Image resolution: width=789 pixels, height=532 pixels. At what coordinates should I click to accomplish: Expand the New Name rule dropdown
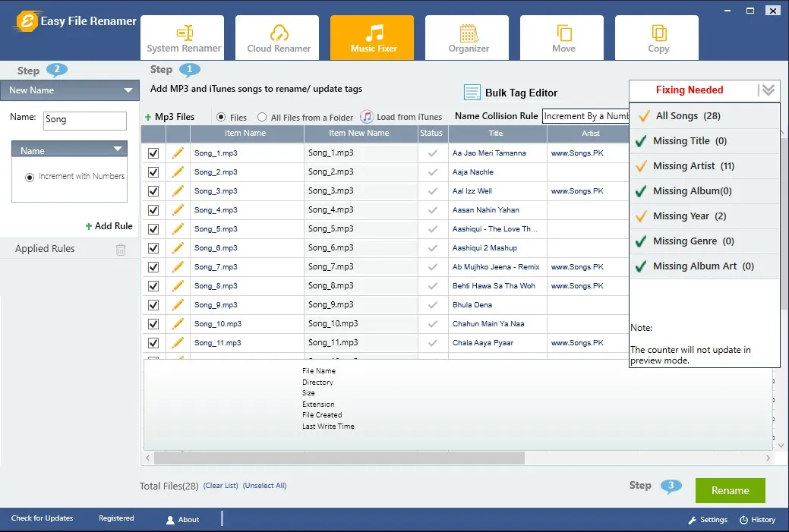[127, 90]
